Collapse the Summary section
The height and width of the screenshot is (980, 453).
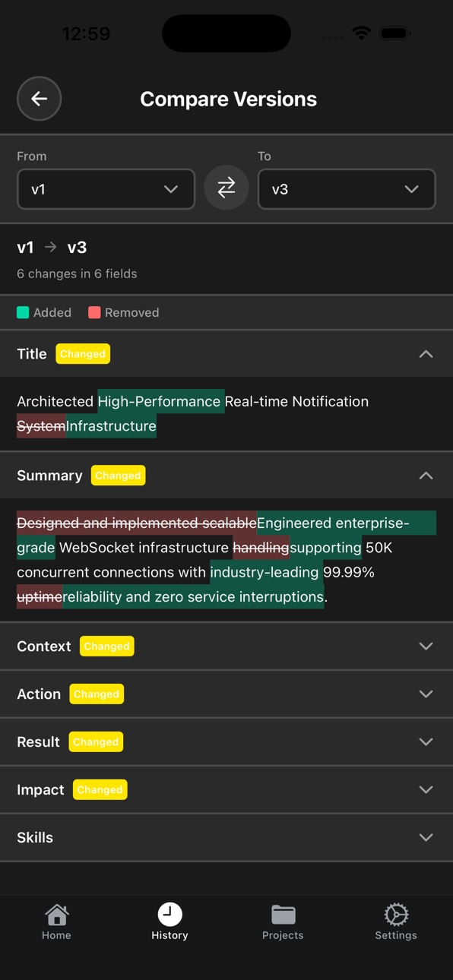(x=226, y=476)
